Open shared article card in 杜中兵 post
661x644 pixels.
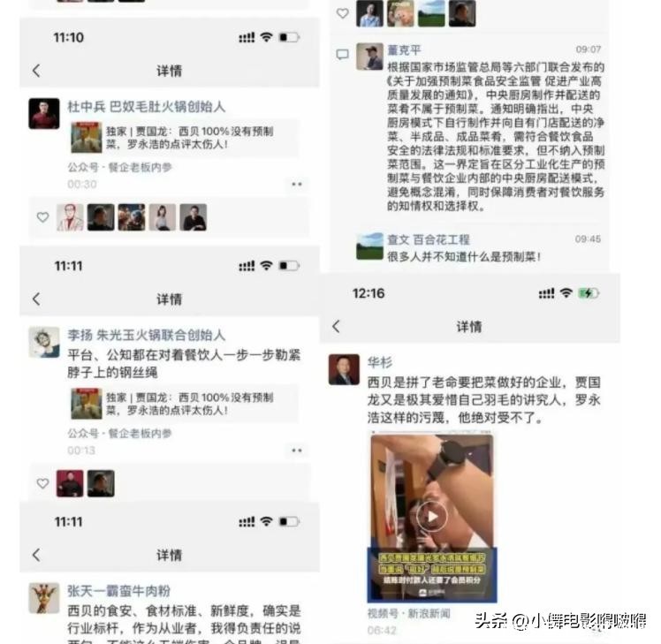coord(184,138)
